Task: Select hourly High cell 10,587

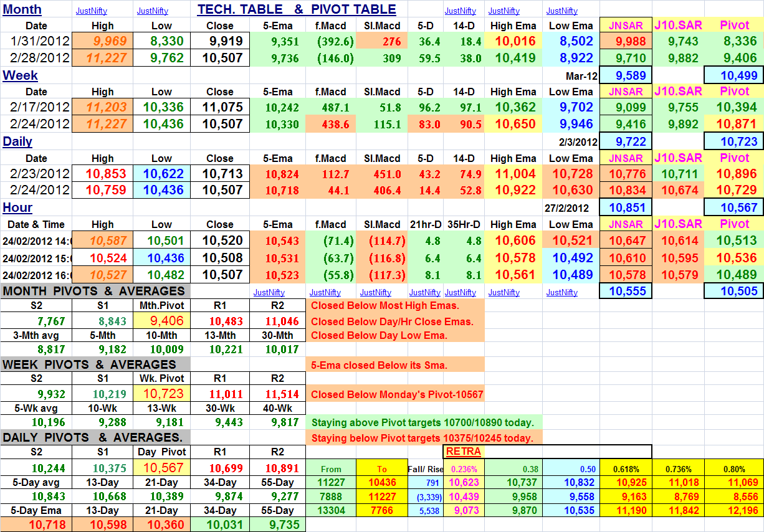Action: (103, 240)
